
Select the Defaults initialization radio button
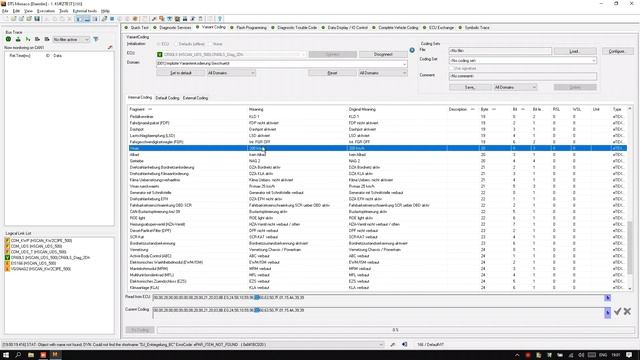(x=177, y=44)
